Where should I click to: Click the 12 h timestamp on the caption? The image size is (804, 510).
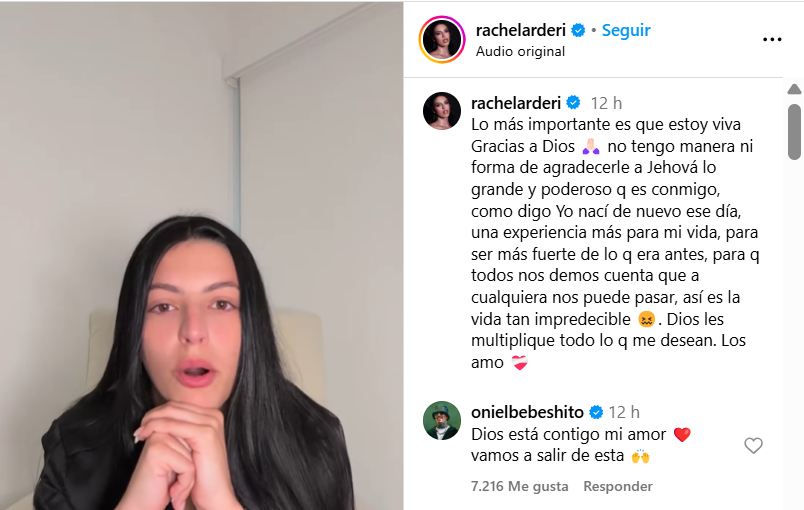pos(606,104)
